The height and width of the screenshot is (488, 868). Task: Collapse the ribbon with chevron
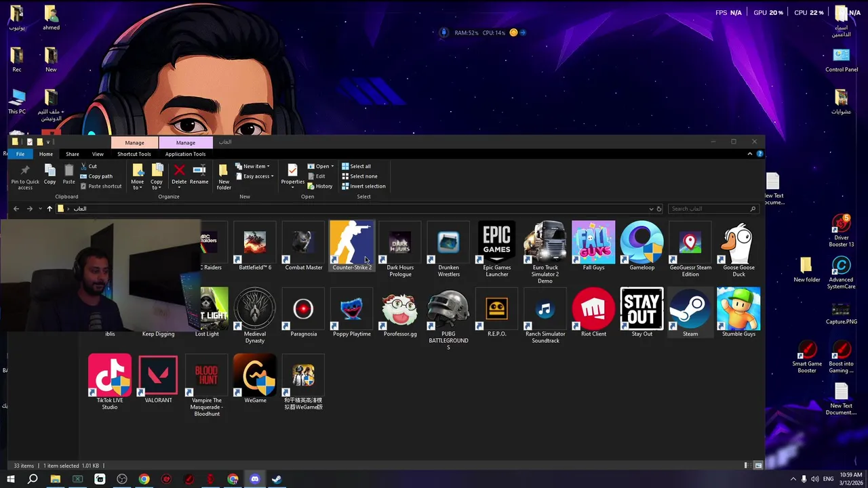pos(749,154)
